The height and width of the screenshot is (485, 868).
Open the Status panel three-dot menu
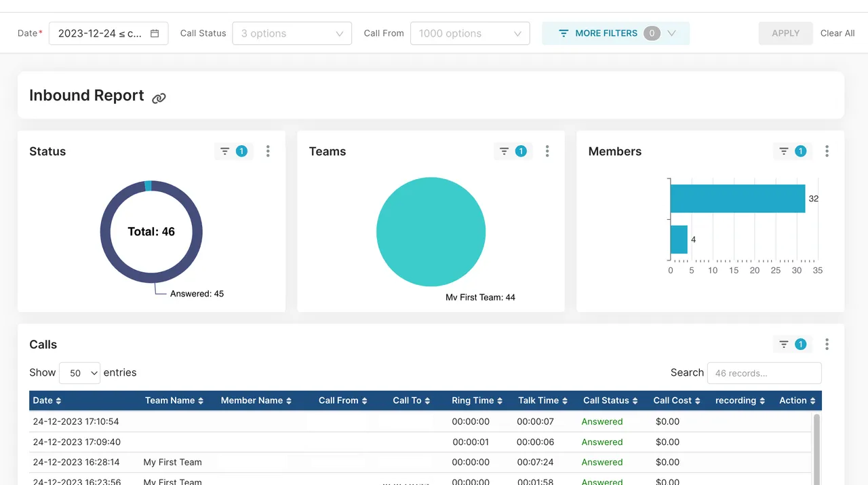click(x=268, y=151)
